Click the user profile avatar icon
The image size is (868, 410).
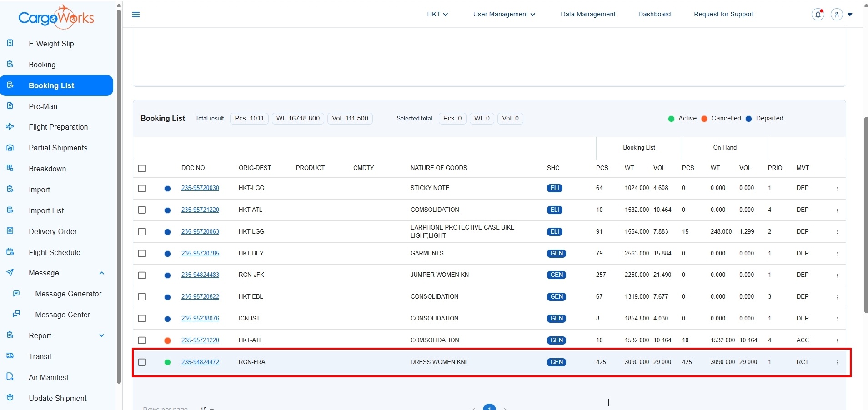pyautogui.click(x=837, y=15)
